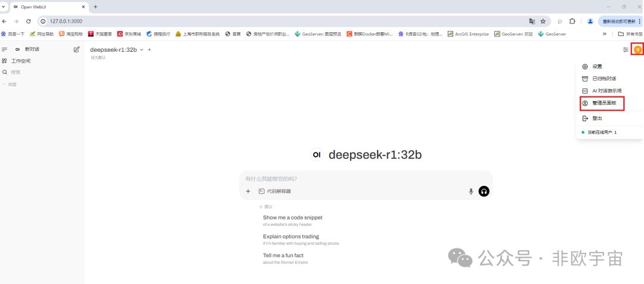Collapse the 对话 section in sidebar

pos(10,85)
